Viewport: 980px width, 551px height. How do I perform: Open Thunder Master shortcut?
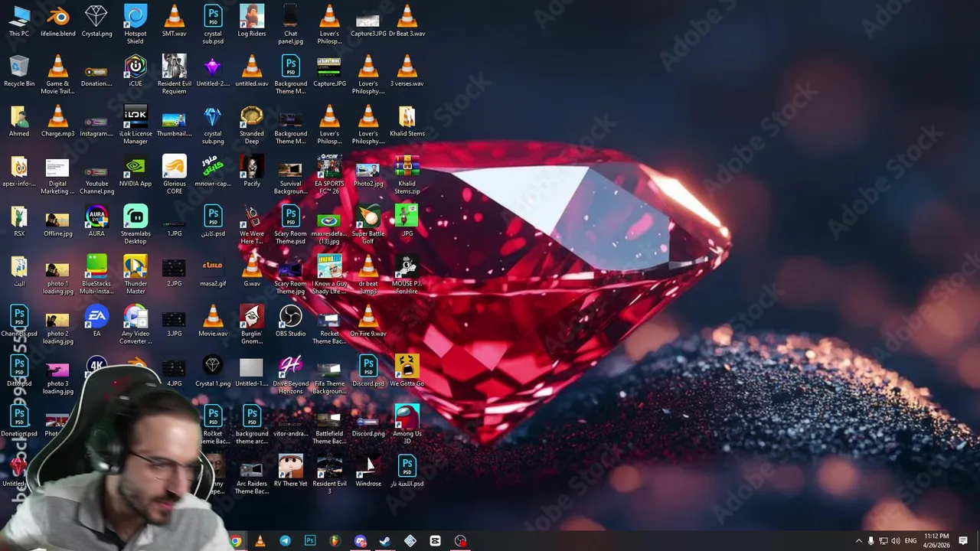tap(136, 275)
